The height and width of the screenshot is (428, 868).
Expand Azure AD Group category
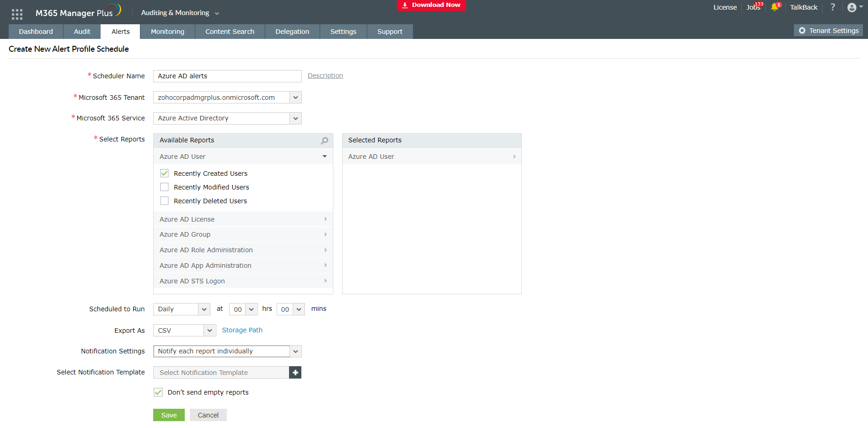click(x=243, y=234)
